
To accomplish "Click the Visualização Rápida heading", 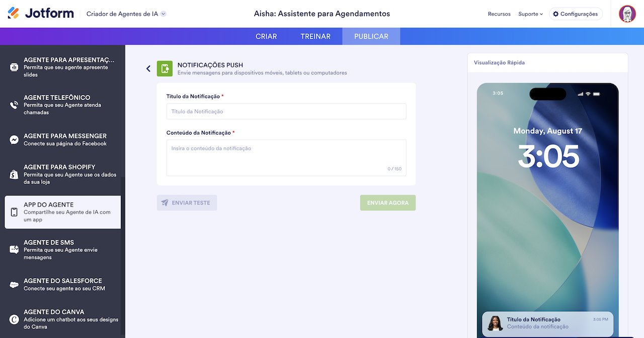I will 499,62.
